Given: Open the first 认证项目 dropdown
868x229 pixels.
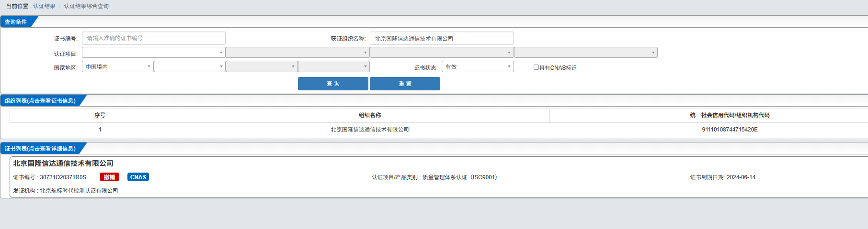Looking at the screenshot, I should click(x=154, y=53).
